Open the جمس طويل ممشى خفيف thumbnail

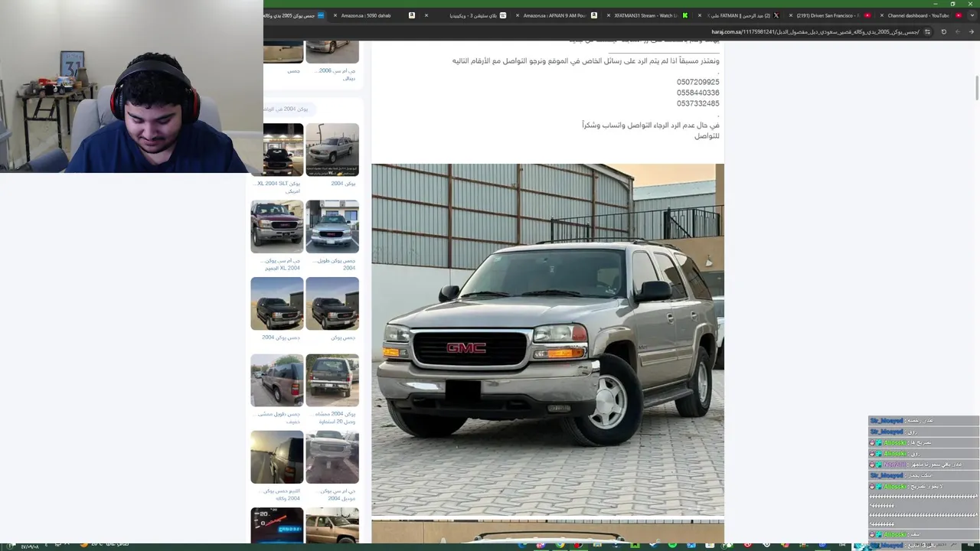coord(277,380)
